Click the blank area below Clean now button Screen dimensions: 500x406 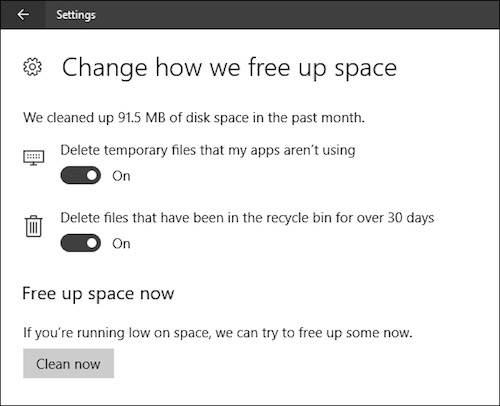coord(250,392)
